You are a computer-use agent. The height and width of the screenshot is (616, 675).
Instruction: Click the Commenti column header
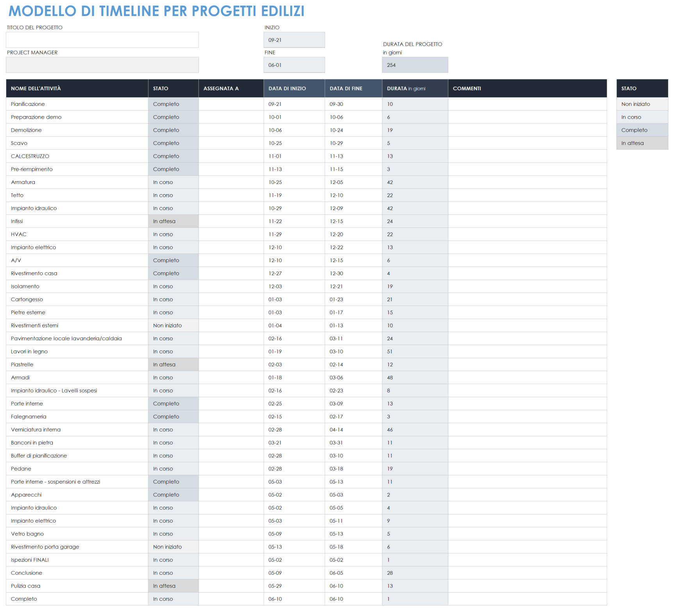527,88
